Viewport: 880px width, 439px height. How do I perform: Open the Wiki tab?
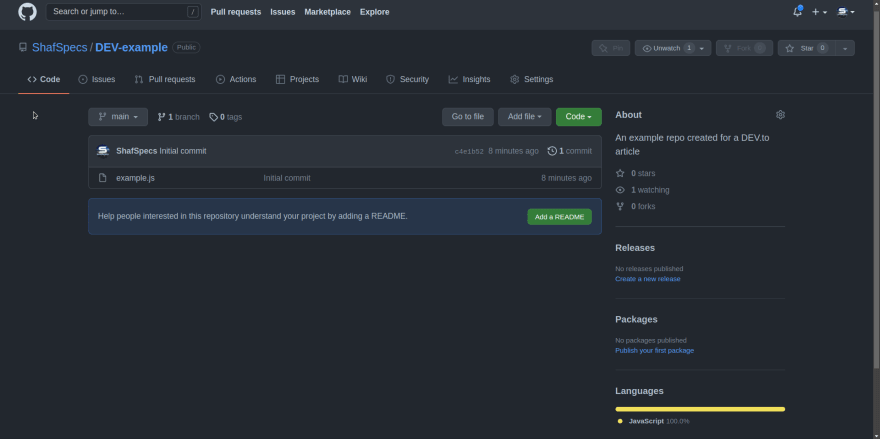[353, 80]
